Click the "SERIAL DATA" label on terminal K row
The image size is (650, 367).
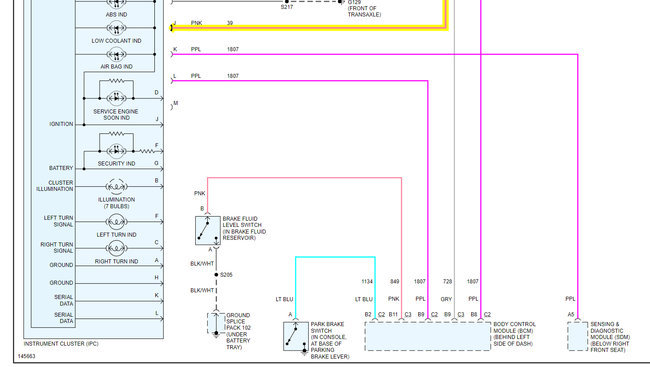pyautogui.click(x=63, y=300)
